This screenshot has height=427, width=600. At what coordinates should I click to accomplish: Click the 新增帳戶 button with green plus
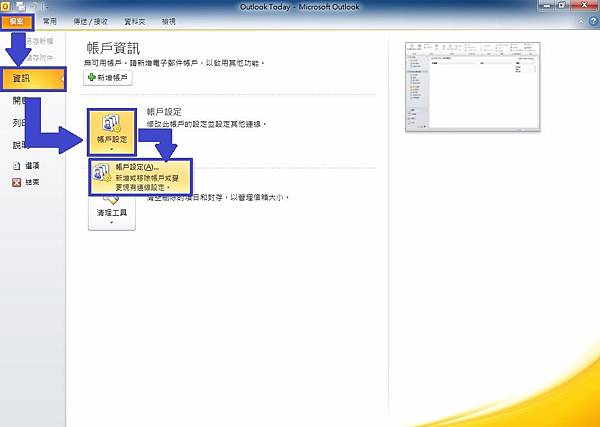click(108, 78)
